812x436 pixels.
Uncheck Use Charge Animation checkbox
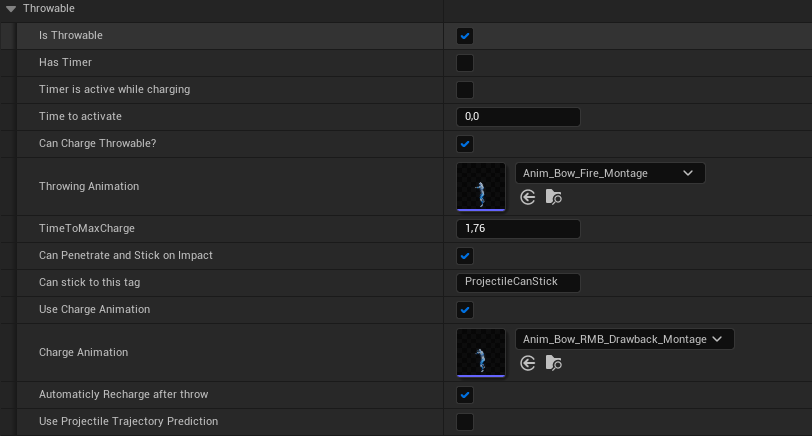click(x=465, y=310)
